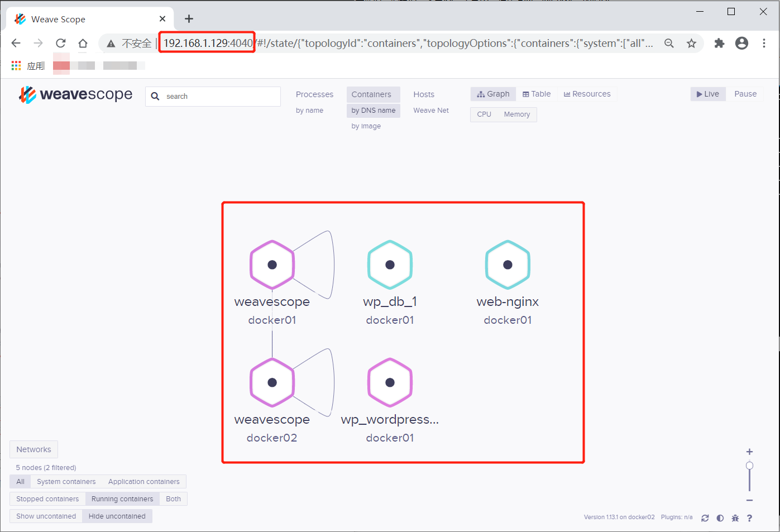Viewport: 780px width, 532px height.
Task: Open the browser extensions puzzle icon
Action: pos(719,43)
